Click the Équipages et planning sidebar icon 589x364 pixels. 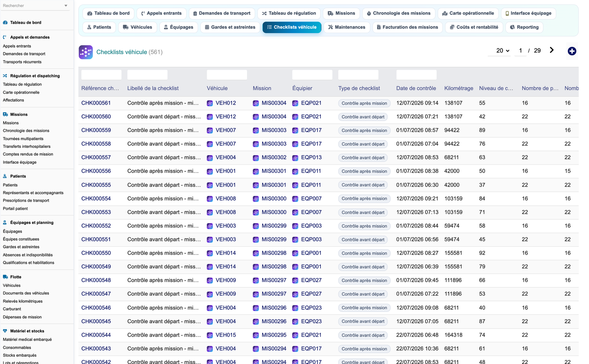click(5, 223)
